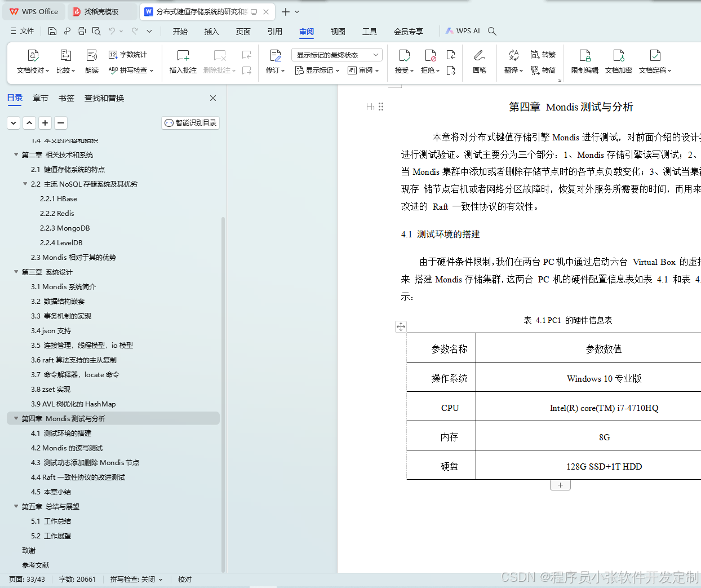
Task: Click the 接受 accept change icon
Action: point(404,55)
